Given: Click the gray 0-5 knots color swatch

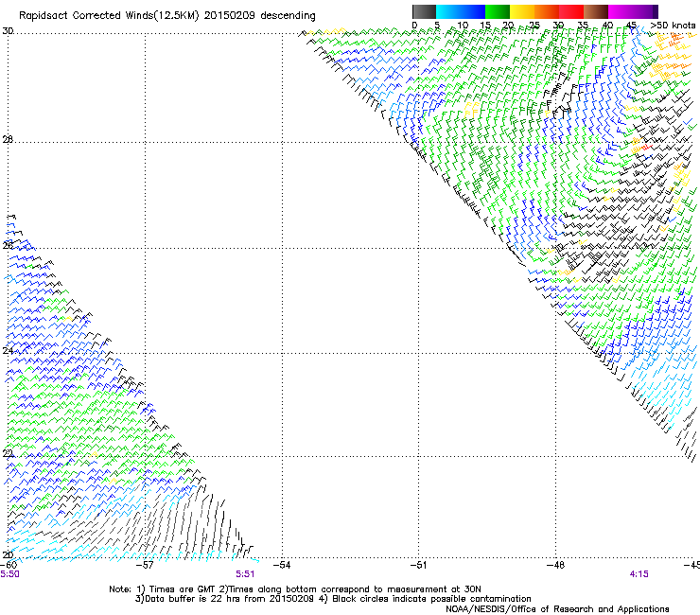Looking at the screenshot, I should 424,11.
